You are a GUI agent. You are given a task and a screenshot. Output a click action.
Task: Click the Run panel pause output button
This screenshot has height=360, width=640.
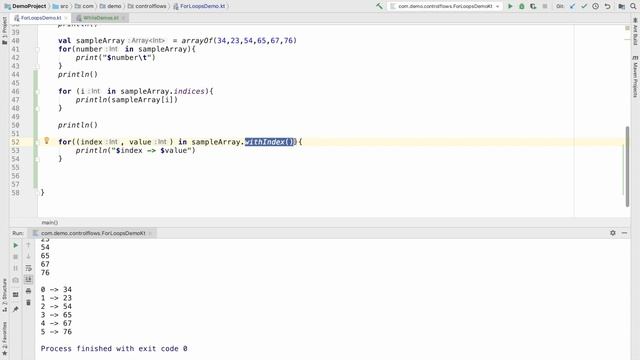pyautogui.click(x=16, y=268)
